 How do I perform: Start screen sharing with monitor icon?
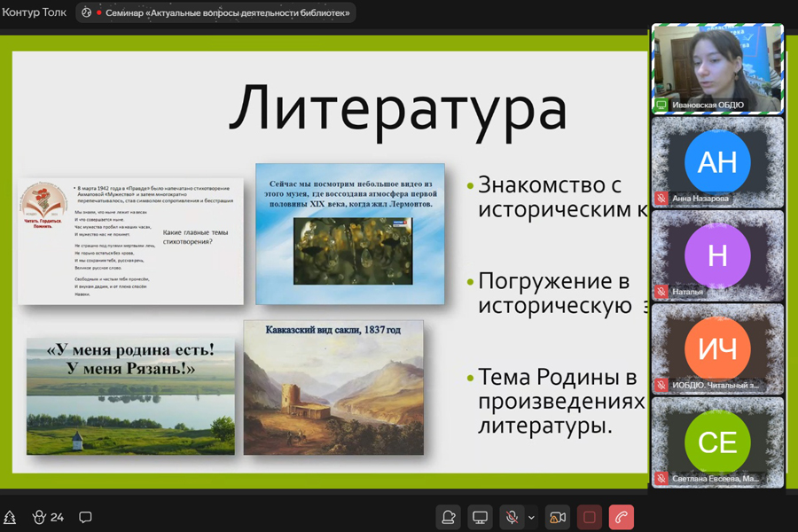[x=480, y=517]
